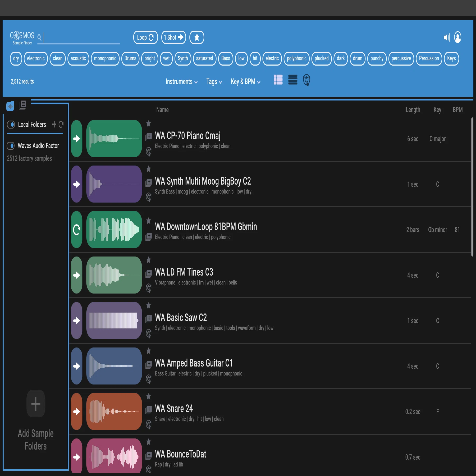
Task: Refresh the Local Folders list
Action: click(x=61, y=124)
